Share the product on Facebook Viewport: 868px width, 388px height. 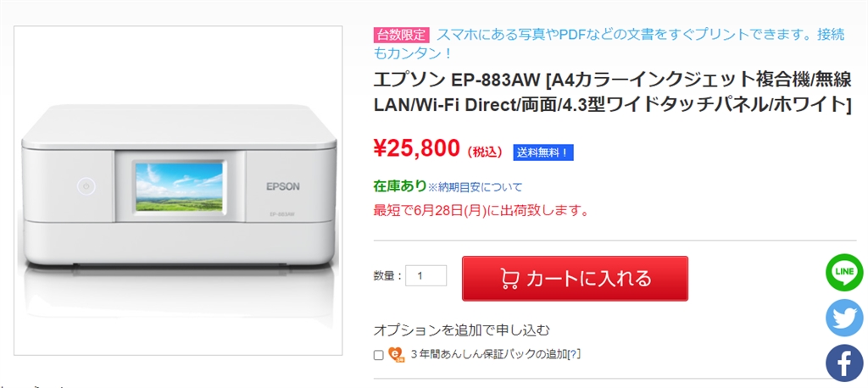(x=844, y=363)
